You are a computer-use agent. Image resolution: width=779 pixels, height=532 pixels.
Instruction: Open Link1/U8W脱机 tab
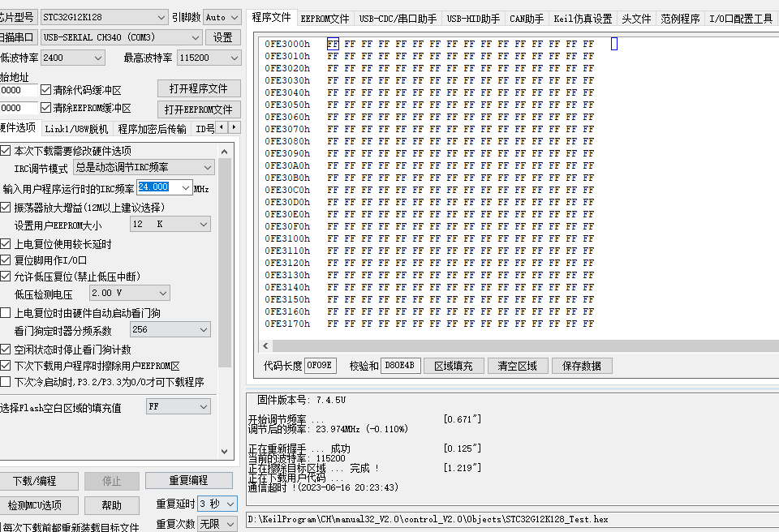(76, 129)
